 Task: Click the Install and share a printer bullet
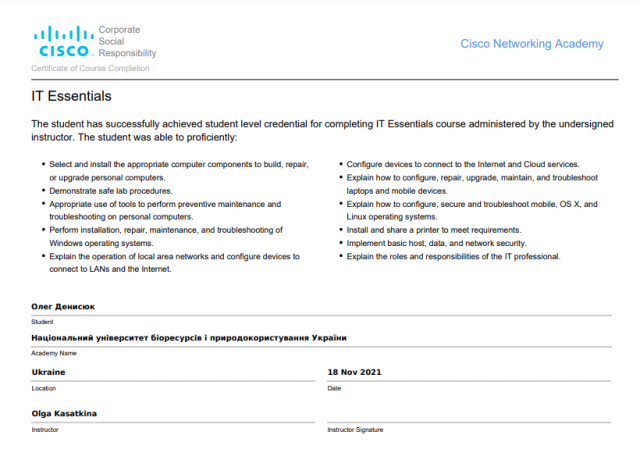[419, 230]
